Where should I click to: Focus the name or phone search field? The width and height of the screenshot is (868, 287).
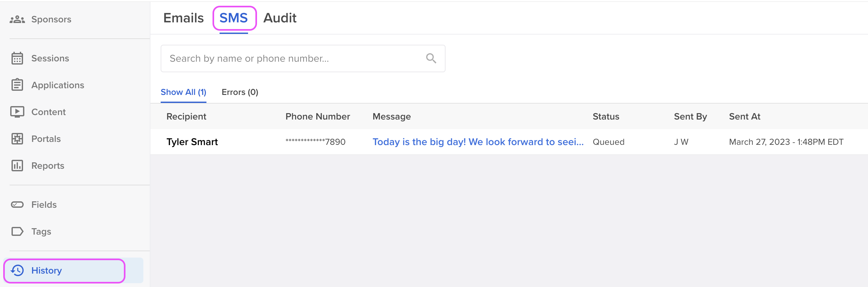(x=303, y=58)
